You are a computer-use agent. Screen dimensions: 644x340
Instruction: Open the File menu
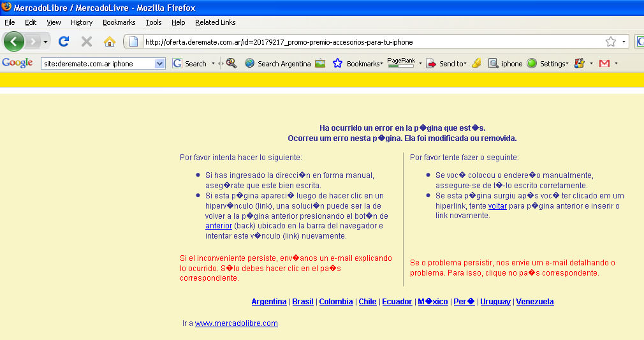[10, 22]
